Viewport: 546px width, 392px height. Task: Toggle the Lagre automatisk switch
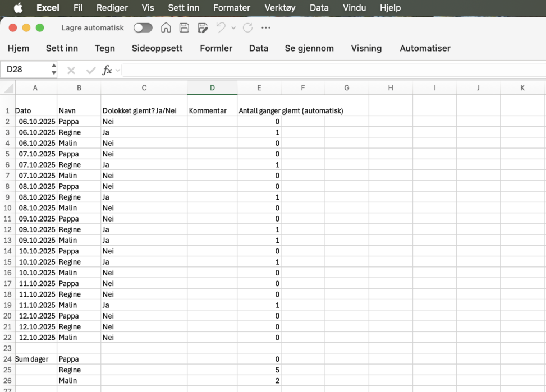click(x=143, y=28)
